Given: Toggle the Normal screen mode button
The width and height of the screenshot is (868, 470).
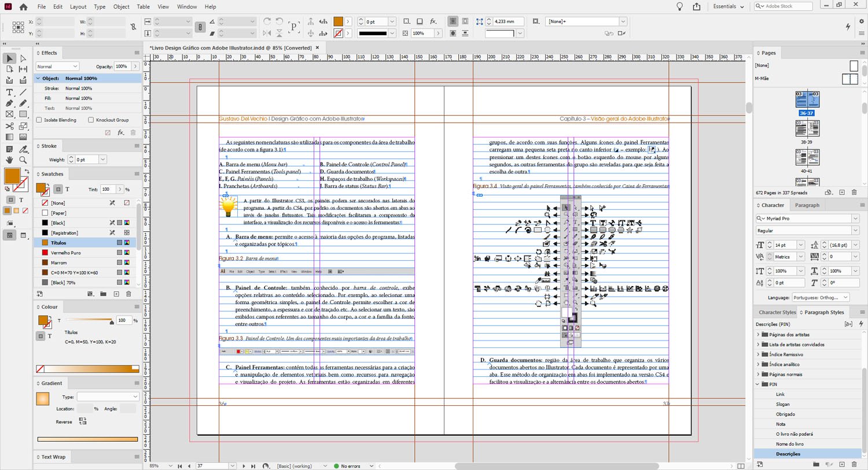Looking at the screenshot, I should click(9, 235).
